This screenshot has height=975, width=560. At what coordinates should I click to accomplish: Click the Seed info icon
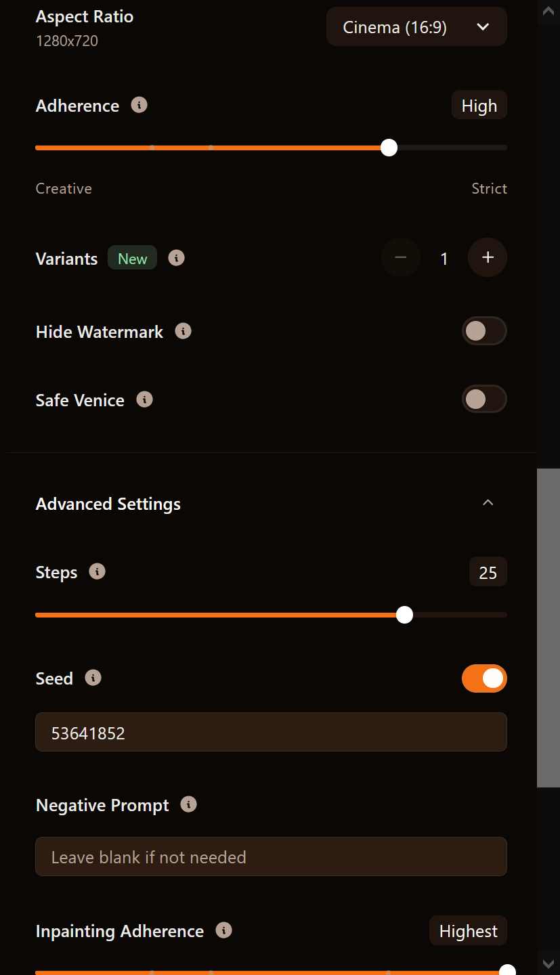click(x=93, y=678)
